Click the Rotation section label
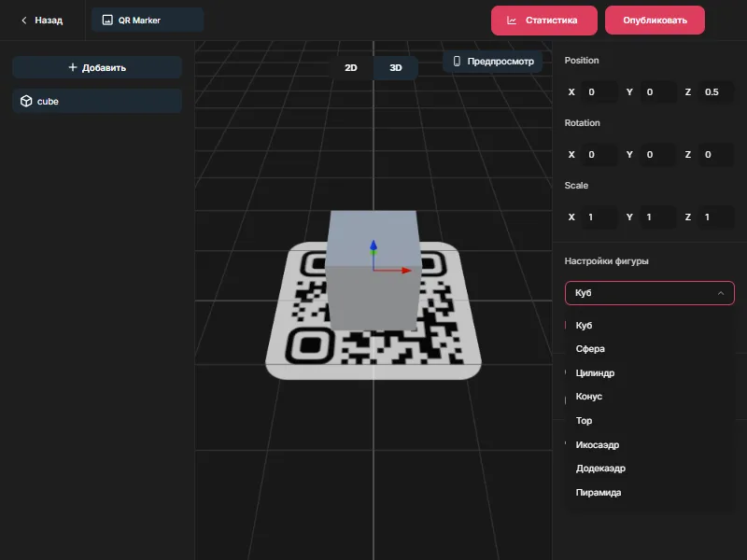The image size is (747, 560). click(582, 123)
